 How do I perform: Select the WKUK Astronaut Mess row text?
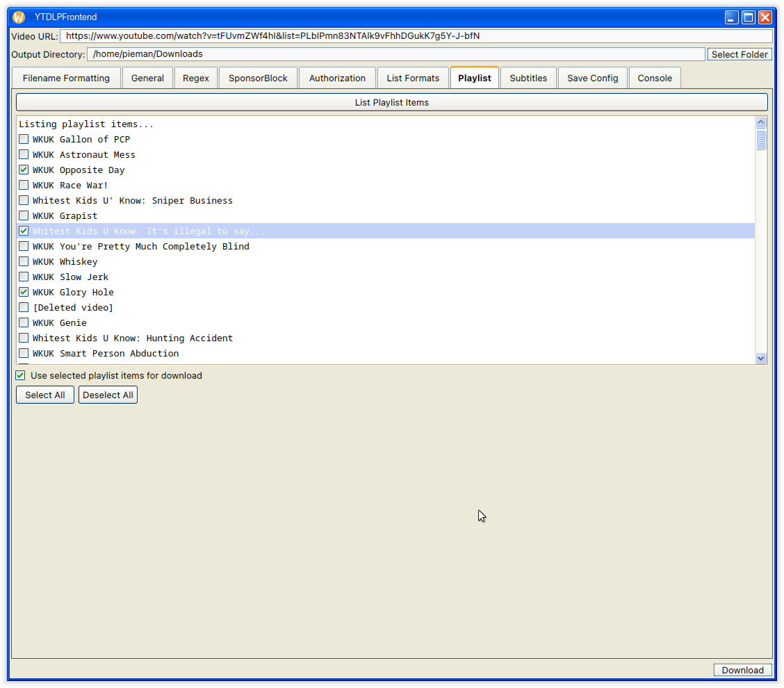[84, 154]
